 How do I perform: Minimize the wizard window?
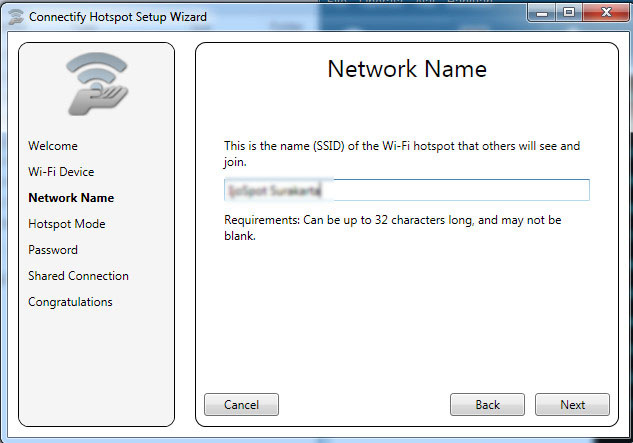542,13
